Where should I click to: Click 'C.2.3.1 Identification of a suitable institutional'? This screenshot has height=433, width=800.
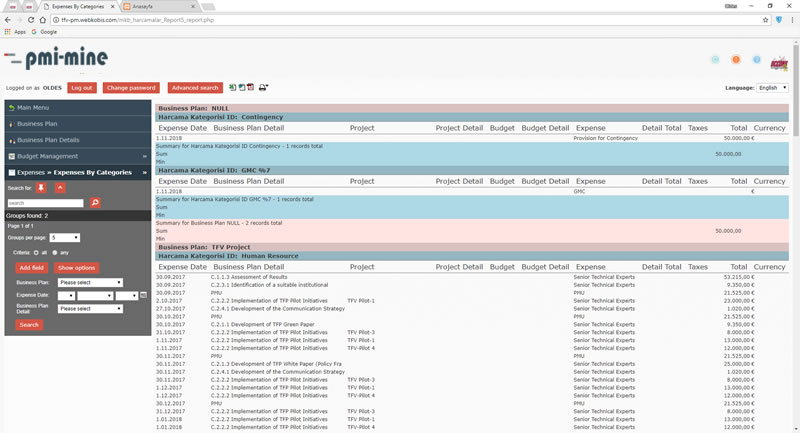[x=269, y=285]
